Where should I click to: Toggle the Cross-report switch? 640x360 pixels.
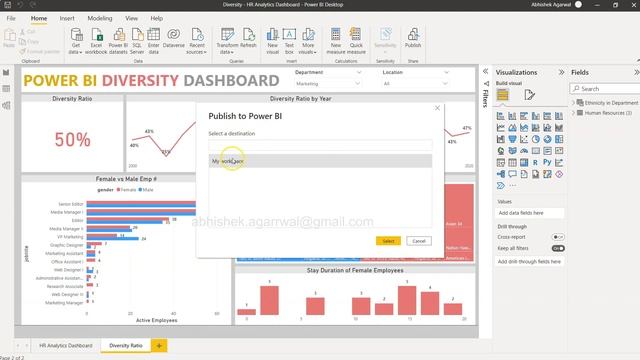(558, 237)
